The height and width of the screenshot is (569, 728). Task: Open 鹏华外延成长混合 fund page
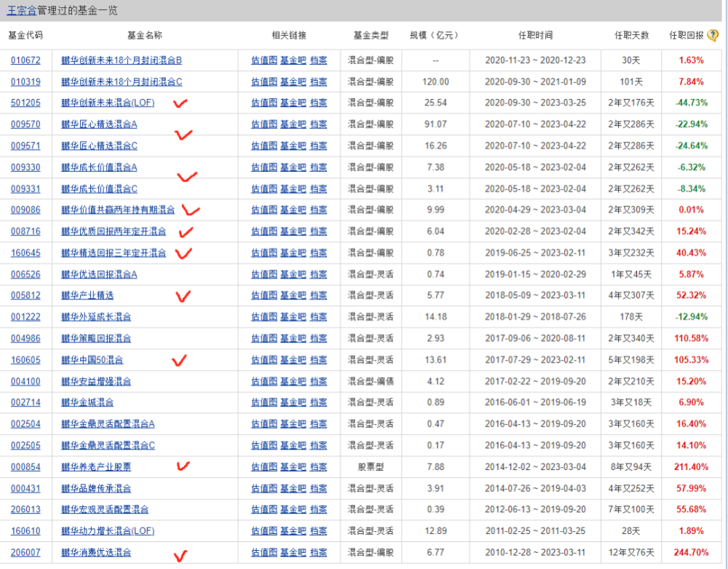(x=96, y=317)
